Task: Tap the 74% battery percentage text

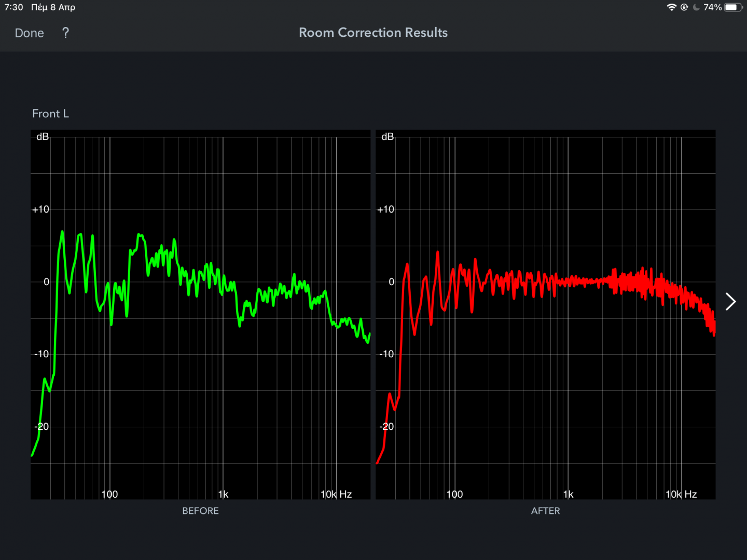Action: click(712, 7)
